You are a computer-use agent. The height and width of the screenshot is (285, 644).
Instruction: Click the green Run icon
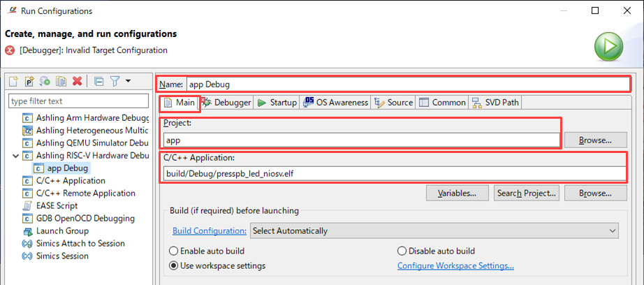click(608, 46)
